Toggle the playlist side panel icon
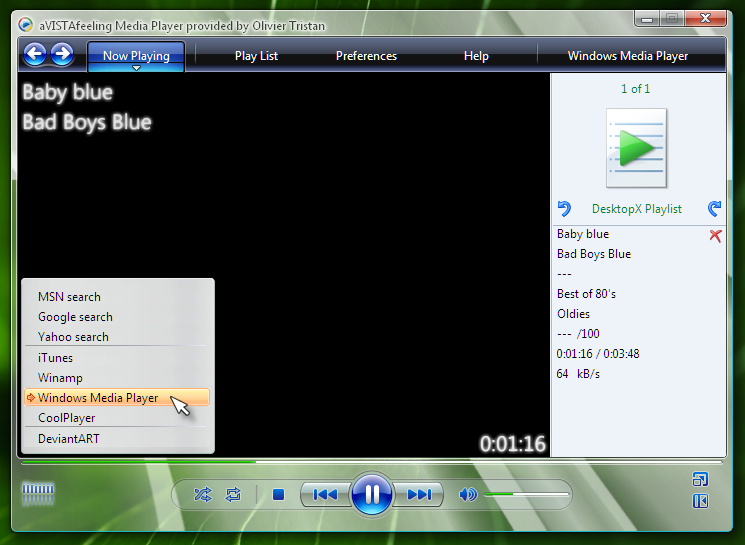 point(700,501)
